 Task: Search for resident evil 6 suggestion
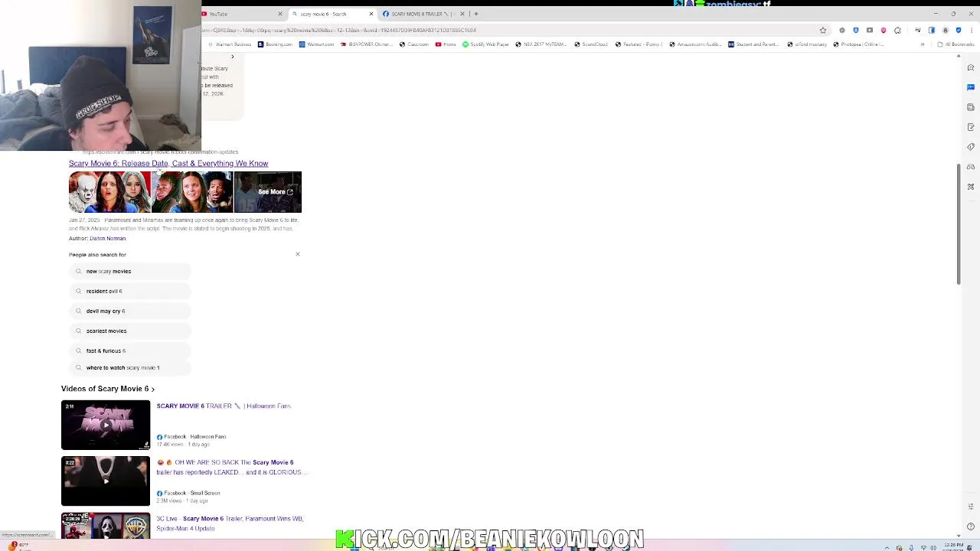(x=130, y=291)
